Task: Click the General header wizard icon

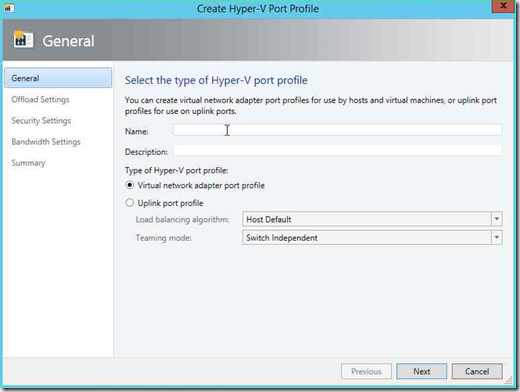Action: [x=23, y=40]
